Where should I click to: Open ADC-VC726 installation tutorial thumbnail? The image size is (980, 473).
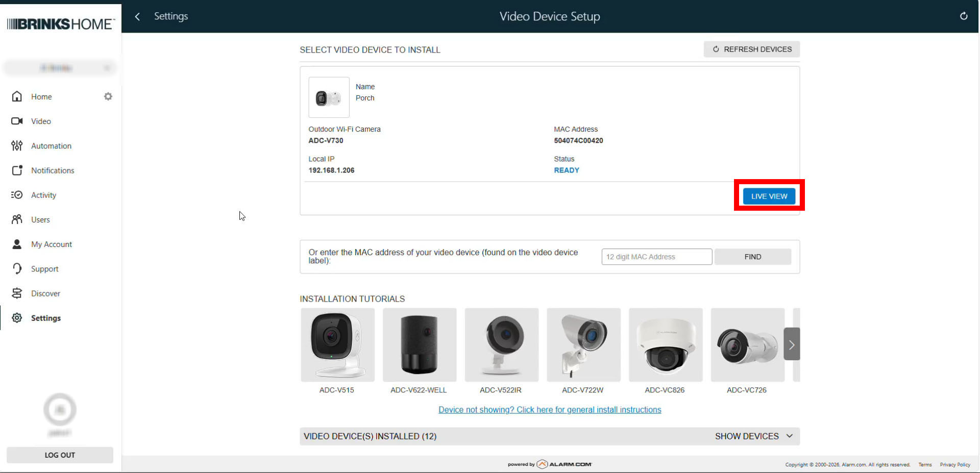pos(748,345)
